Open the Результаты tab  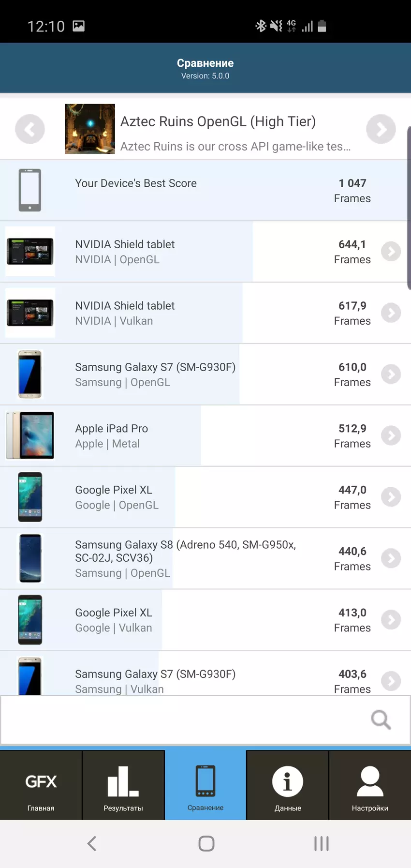tap(123, 785)
